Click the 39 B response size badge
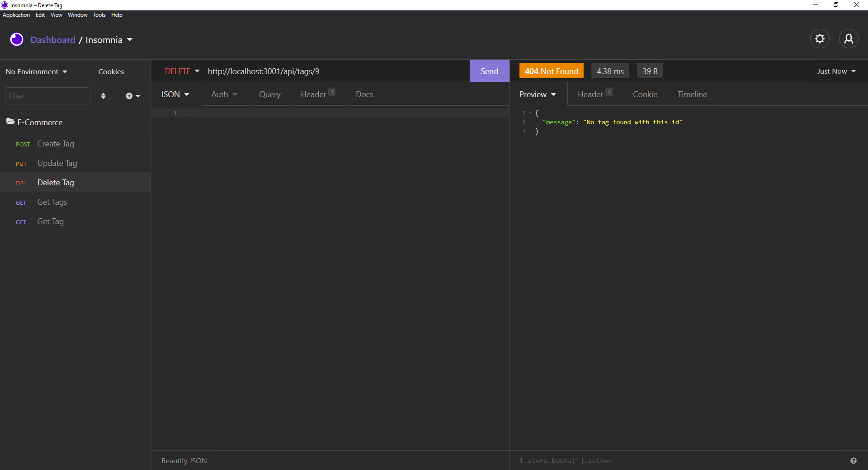Image resolution: width=868 pixels, height=470 pixels. 650,71
